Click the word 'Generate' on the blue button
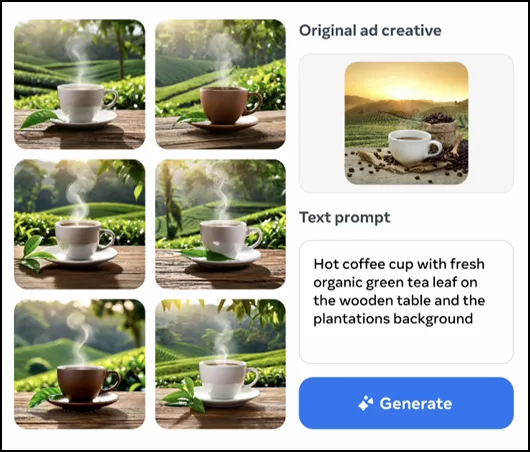This screenshot has width=530, height=452. coord(416,403)
